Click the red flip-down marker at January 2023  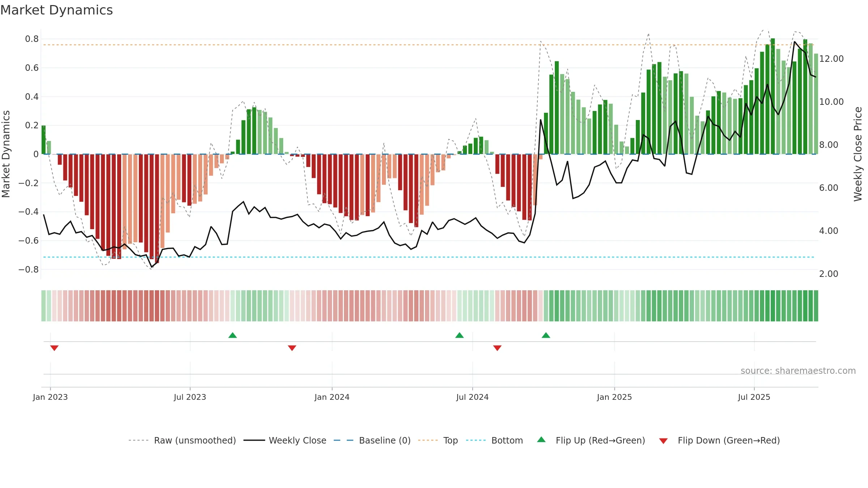tap(54, 348)
